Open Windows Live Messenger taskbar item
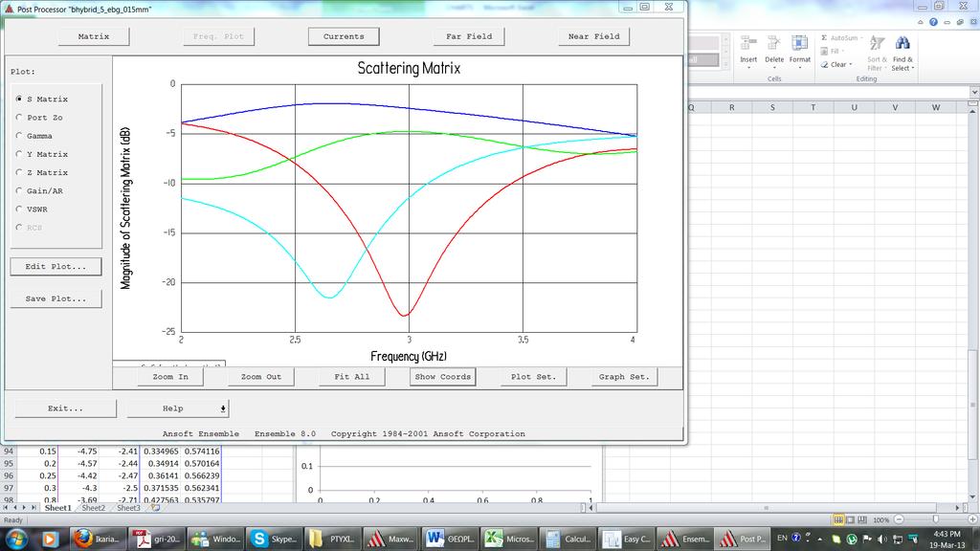Screen dimensions: 980x551 217,539
